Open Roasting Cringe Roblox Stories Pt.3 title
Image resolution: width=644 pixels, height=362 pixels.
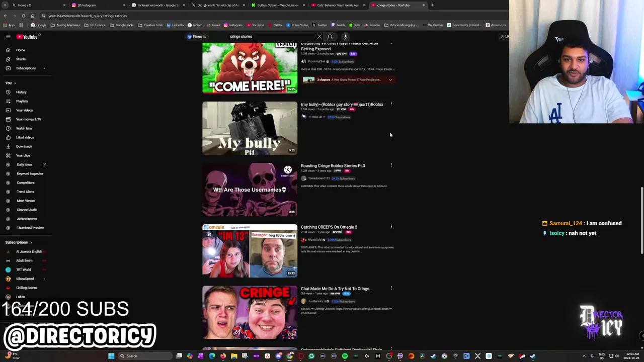click(x=333, y=165)
